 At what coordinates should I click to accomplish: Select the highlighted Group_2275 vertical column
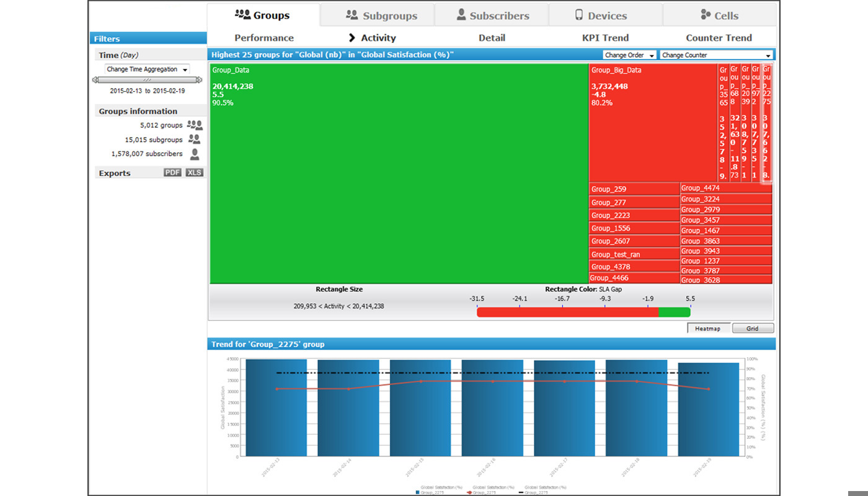[x=767, y=122]
